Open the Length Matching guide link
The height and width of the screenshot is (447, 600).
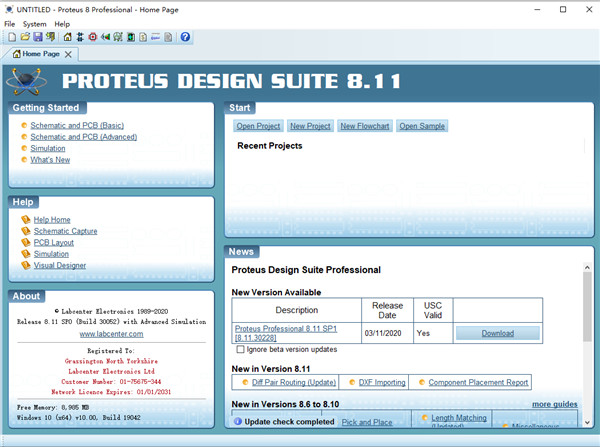pyautogui.click(x=459, y=418)
